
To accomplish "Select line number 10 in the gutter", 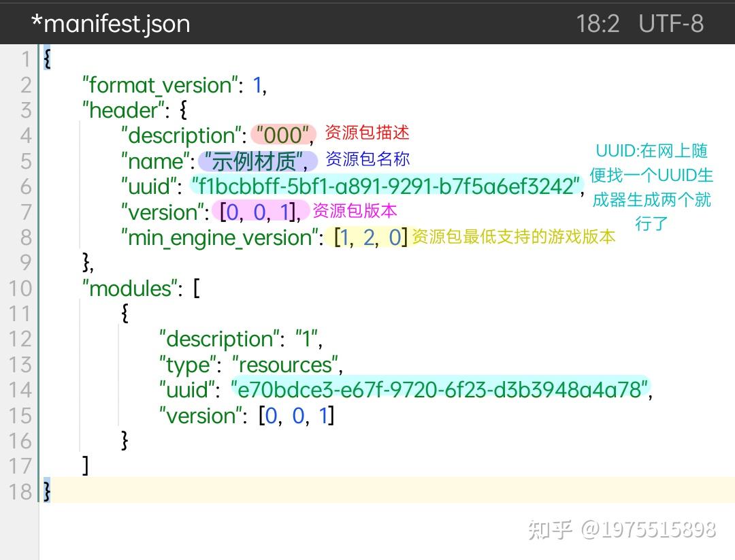I will [20, 288].
